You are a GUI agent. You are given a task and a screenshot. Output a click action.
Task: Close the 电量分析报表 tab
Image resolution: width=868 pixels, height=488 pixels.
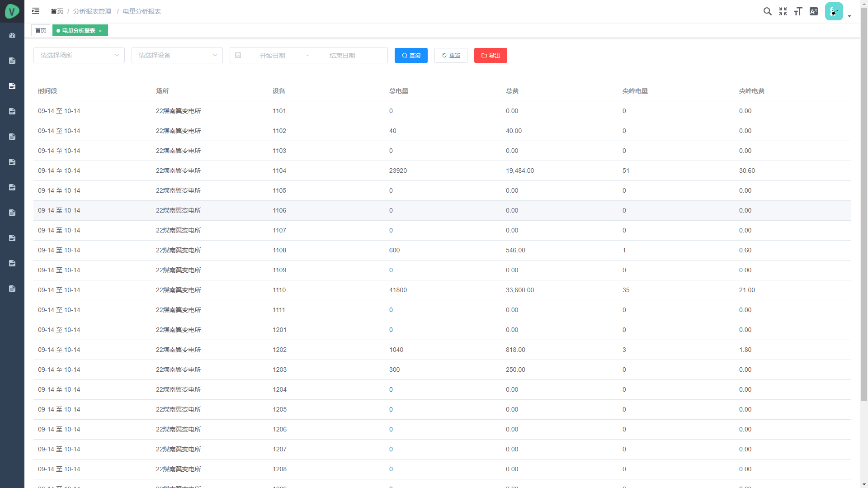[100, 31]
